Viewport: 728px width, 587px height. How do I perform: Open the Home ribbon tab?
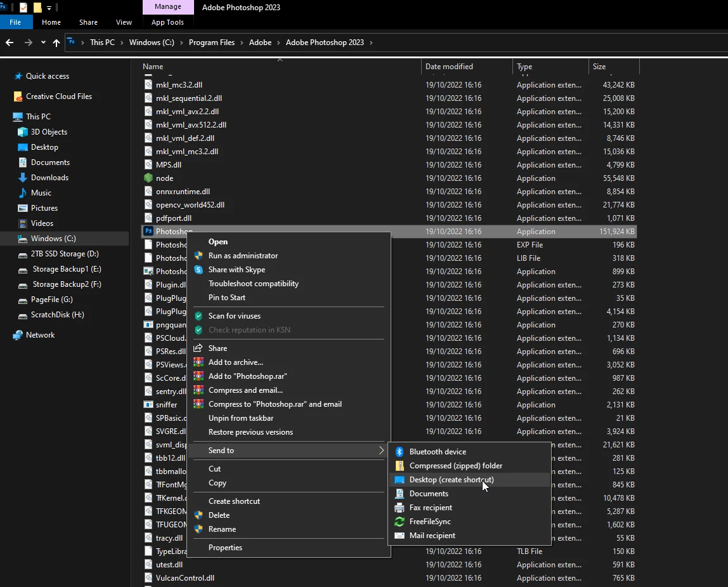click(51, 22)
